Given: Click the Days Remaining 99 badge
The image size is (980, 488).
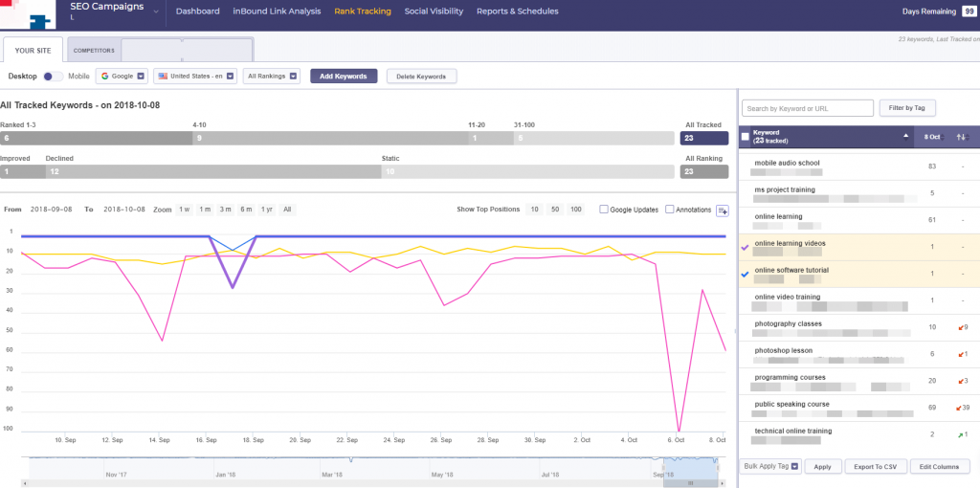Looking at the screenshot, I should click(969, 11).
